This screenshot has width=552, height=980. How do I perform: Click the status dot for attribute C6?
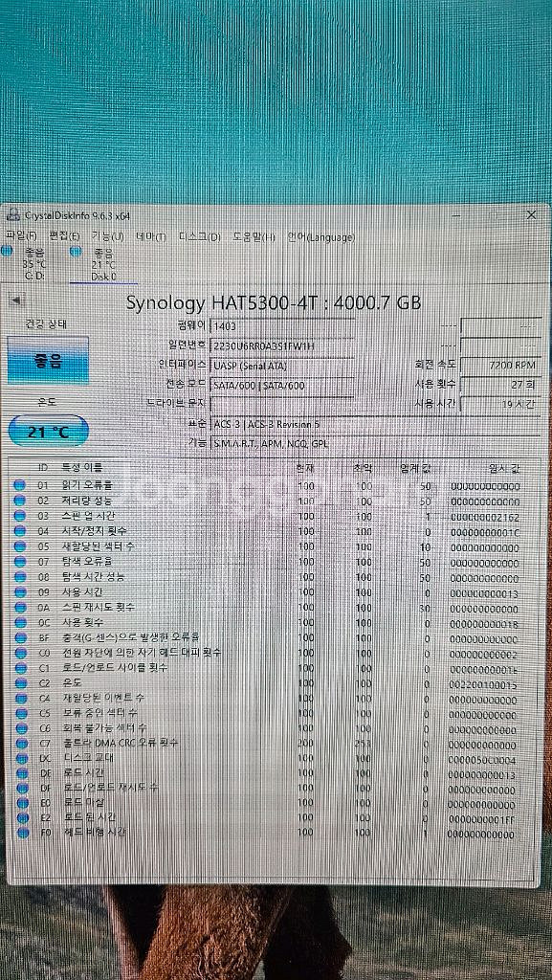21,728
